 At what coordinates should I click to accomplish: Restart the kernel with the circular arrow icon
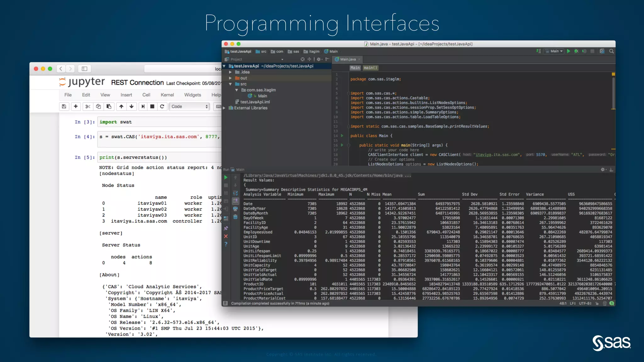(162, 107)
